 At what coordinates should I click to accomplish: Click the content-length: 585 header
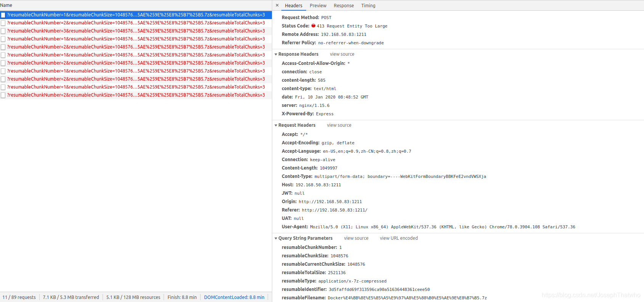(x=304, y=80)
